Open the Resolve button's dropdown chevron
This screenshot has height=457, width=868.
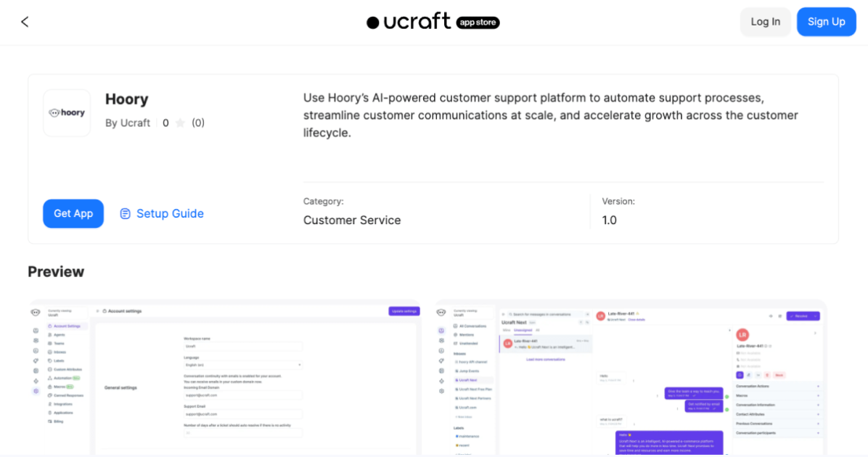816,316
